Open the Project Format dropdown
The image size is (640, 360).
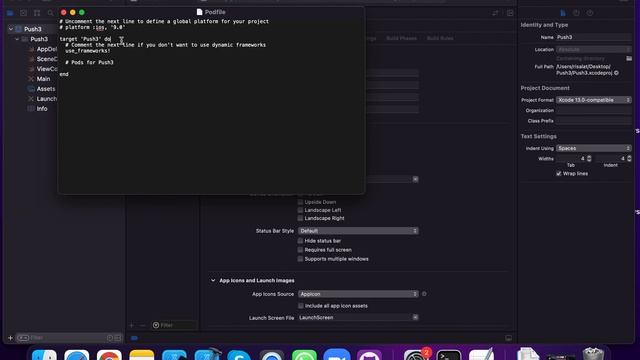coord(593,100)
